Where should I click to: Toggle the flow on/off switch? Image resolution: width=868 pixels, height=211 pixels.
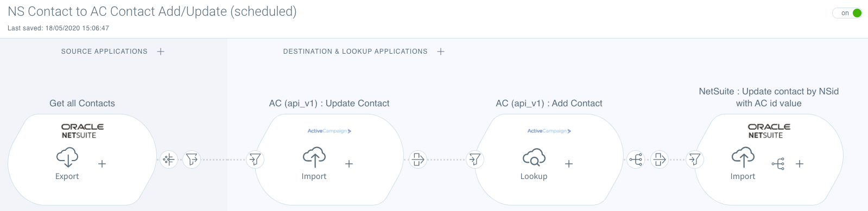tap(847, 13)
